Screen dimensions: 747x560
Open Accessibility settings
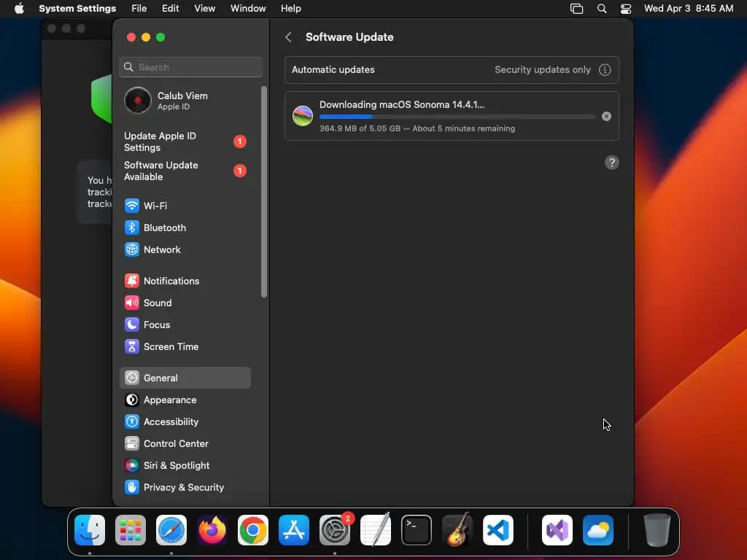(x=185, y=422)
